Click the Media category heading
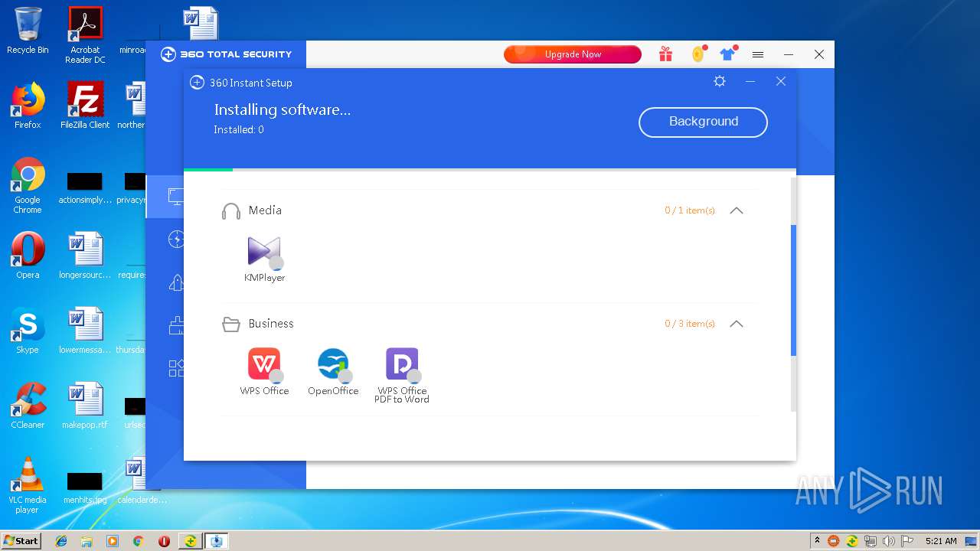 click(265, 210)
